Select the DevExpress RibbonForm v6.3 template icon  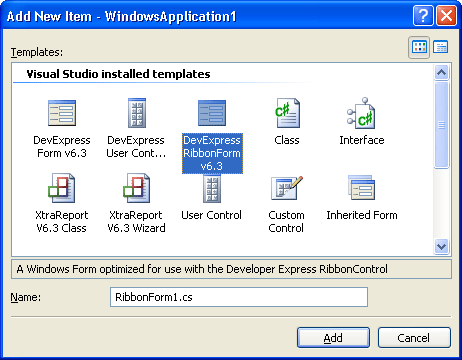(x=212, y=113)
